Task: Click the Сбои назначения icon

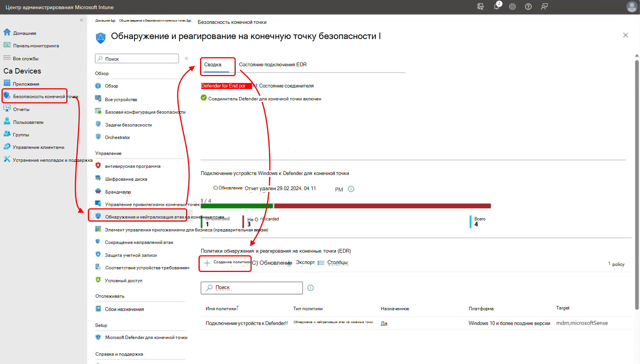Action: [98, 309]
